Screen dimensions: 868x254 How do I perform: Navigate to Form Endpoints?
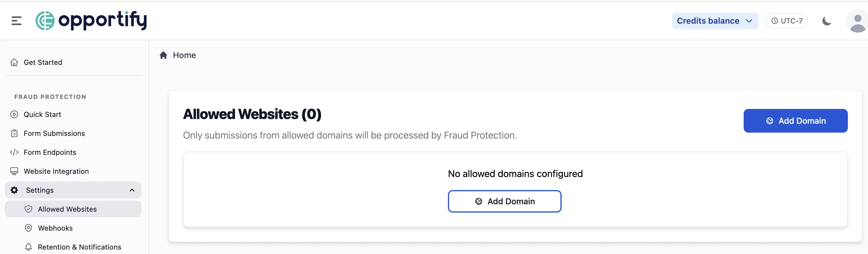coord(49,152)
